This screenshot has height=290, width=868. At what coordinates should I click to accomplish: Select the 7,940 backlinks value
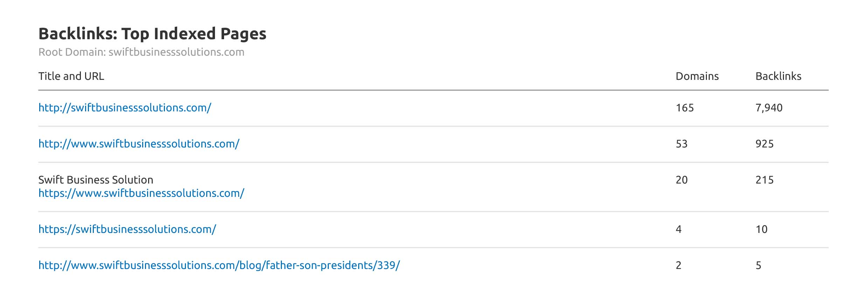tap(769, 108)
